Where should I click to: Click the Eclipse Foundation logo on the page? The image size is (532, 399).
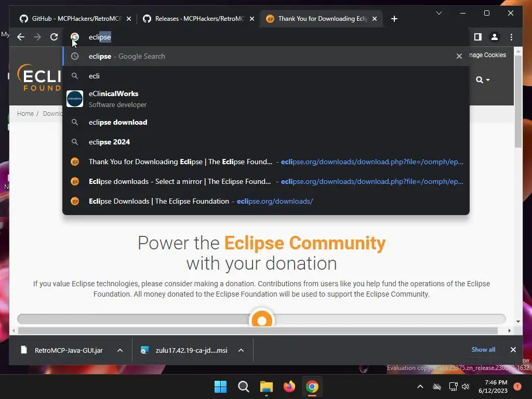(39, 78)
